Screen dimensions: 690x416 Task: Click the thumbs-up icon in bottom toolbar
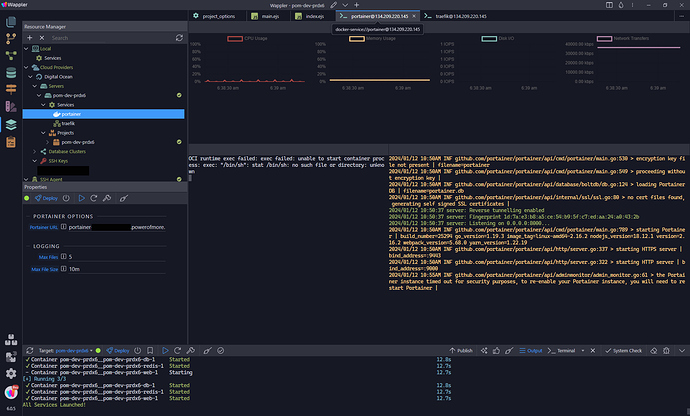tap(496, 350)
